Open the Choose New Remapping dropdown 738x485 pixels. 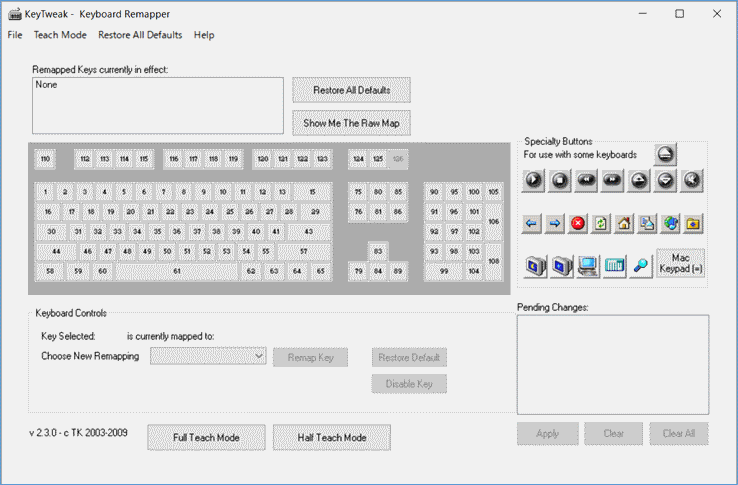pyautogui.click(x=208, y=356)
